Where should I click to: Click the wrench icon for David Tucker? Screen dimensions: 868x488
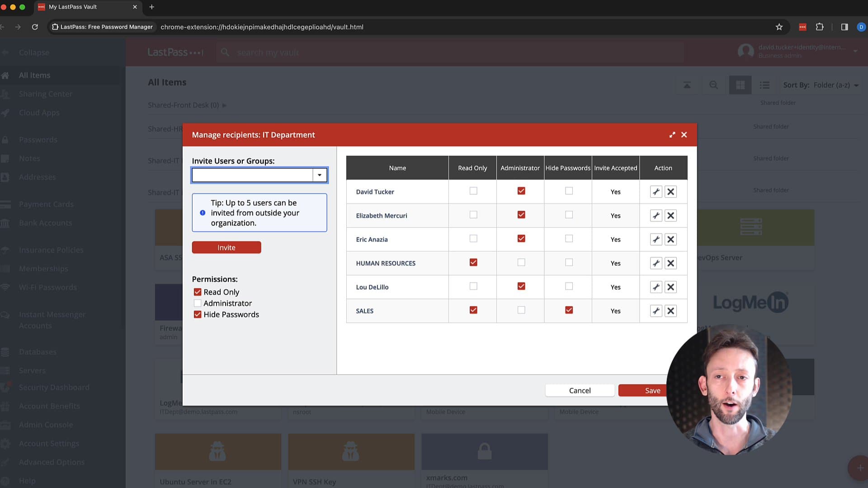[x=656, y=192]
